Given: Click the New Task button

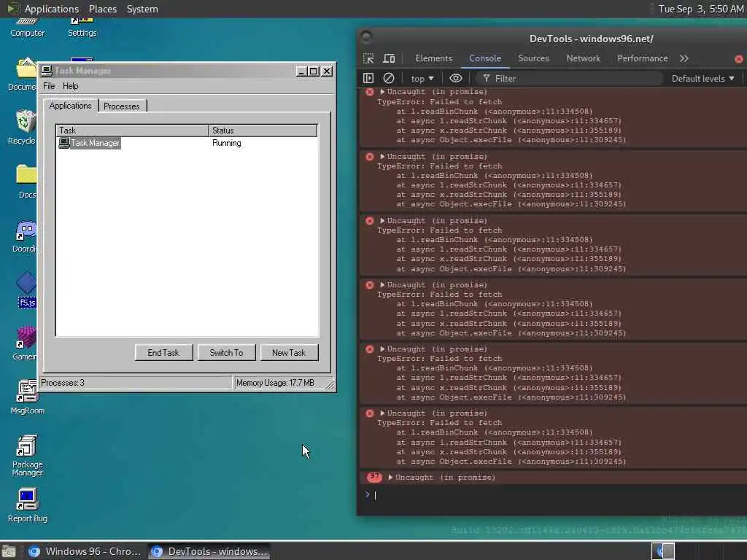Looking at the screenshot, I should tap(289, 353).
